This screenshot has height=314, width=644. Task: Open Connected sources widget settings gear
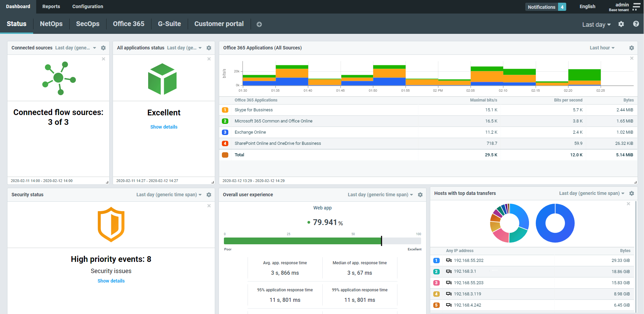[103, 48]
